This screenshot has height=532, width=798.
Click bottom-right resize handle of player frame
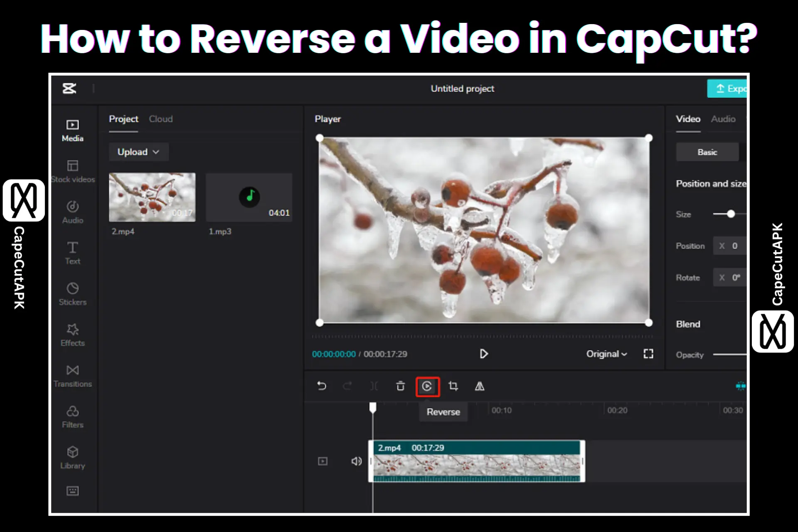pyautogui.click(x=649, y=323)
